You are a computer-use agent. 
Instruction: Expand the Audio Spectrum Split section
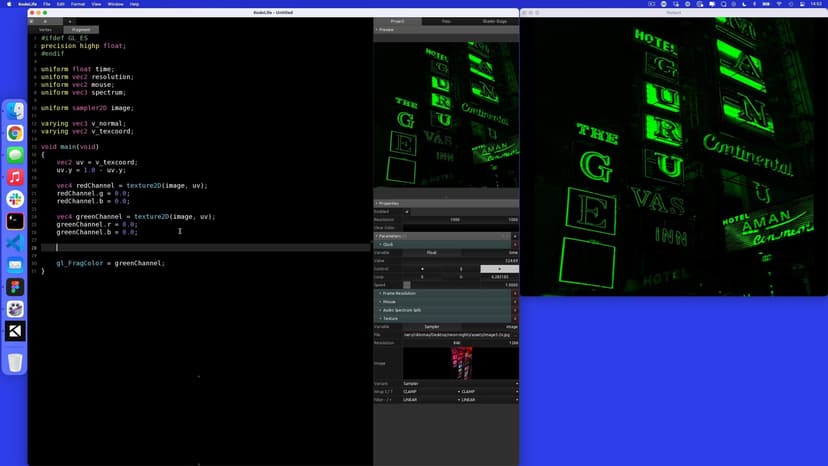coord(407,310)
